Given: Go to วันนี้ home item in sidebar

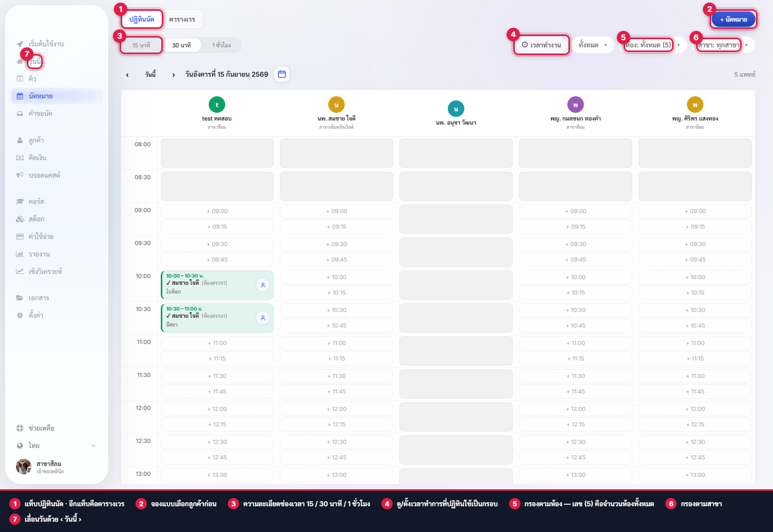Looking at the screenshot, I should click(x=57, y=61).
